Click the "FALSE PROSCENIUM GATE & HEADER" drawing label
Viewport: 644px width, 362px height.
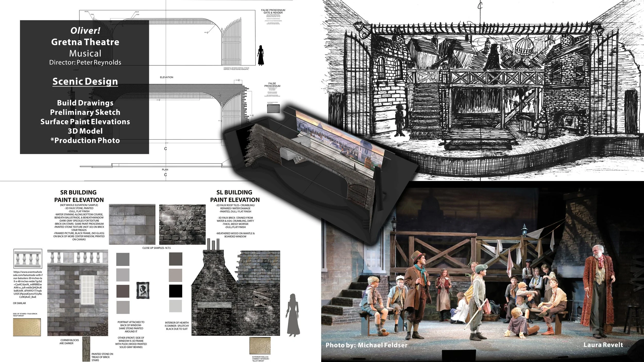point(273,11)
